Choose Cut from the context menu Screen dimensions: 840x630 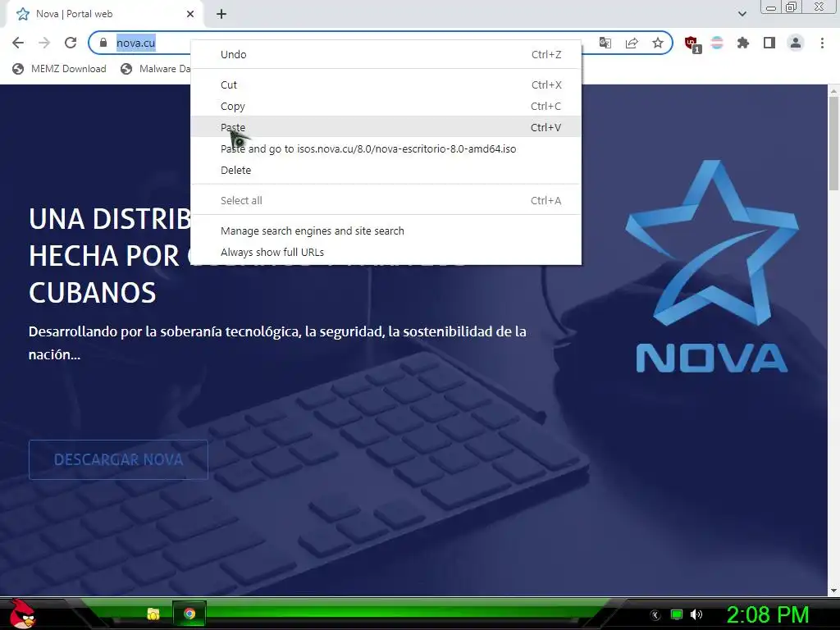point(386,84)
